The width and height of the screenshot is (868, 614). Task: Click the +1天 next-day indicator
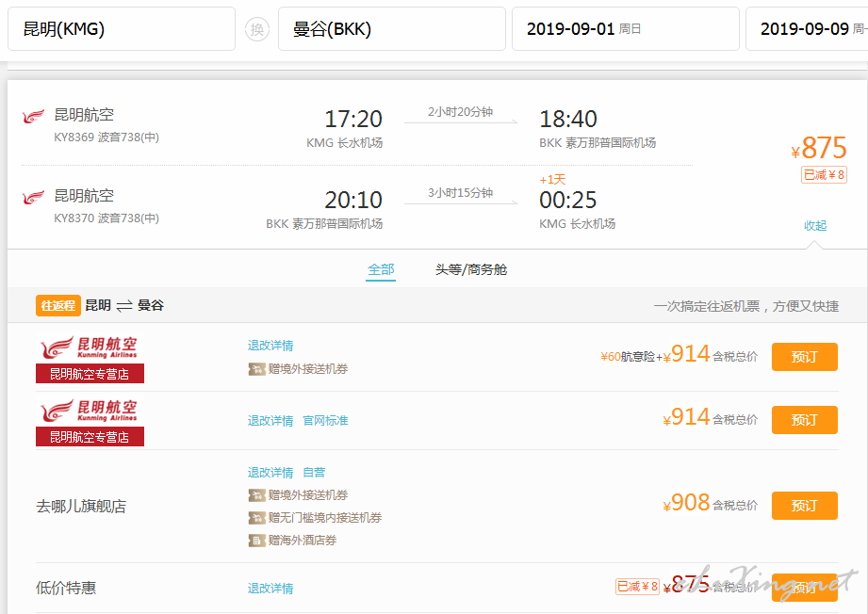click(x=552, y=179)
